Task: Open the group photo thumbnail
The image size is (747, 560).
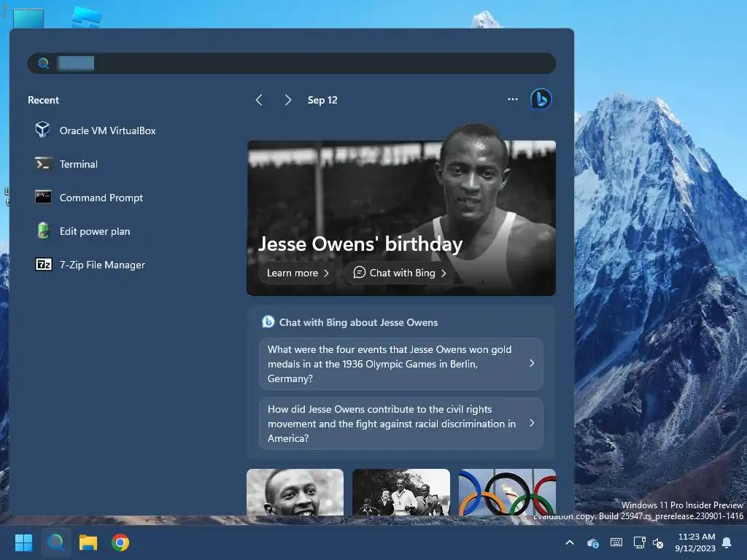Action: 401,492
